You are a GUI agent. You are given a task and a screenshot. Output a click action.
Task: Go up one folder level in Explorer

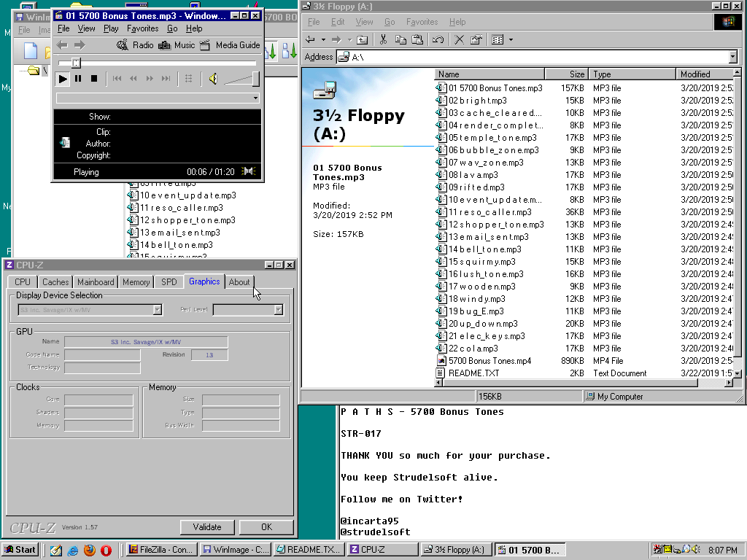(x=362, y=39)
